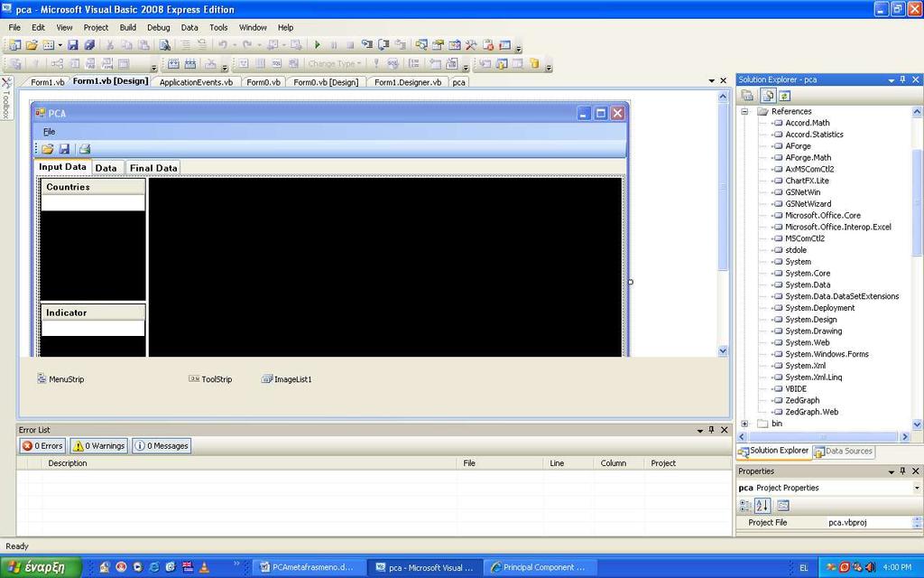
Task: Open the Property Pages icon in Properties panel
Action: (x=782, y=506)
